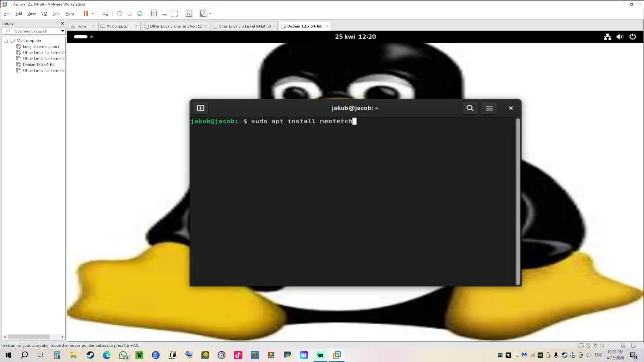Open the stretch display dropdown arrow
Viewport: 644px width, 362px height.
pos(210,14)
